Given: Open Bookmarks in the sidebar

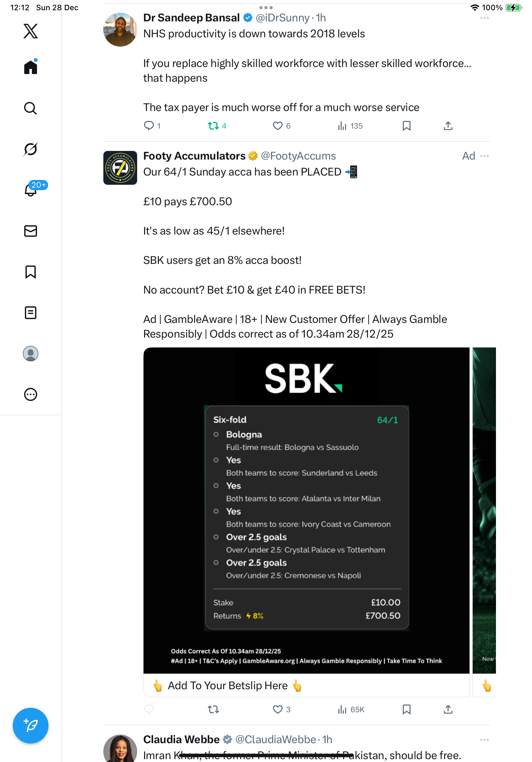Looking at the screenshot, I should coord(31,272).
